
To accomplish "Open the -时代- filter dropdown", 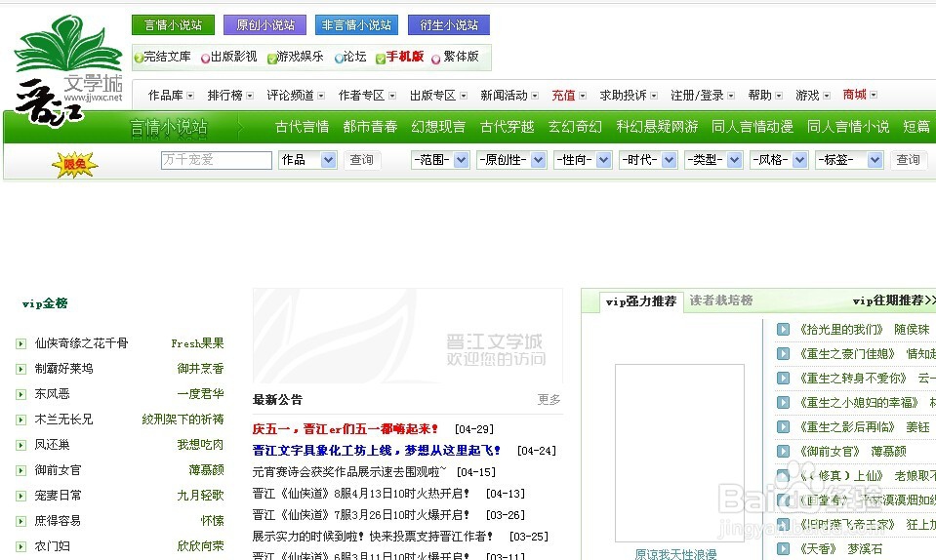I will coord(648,160).
